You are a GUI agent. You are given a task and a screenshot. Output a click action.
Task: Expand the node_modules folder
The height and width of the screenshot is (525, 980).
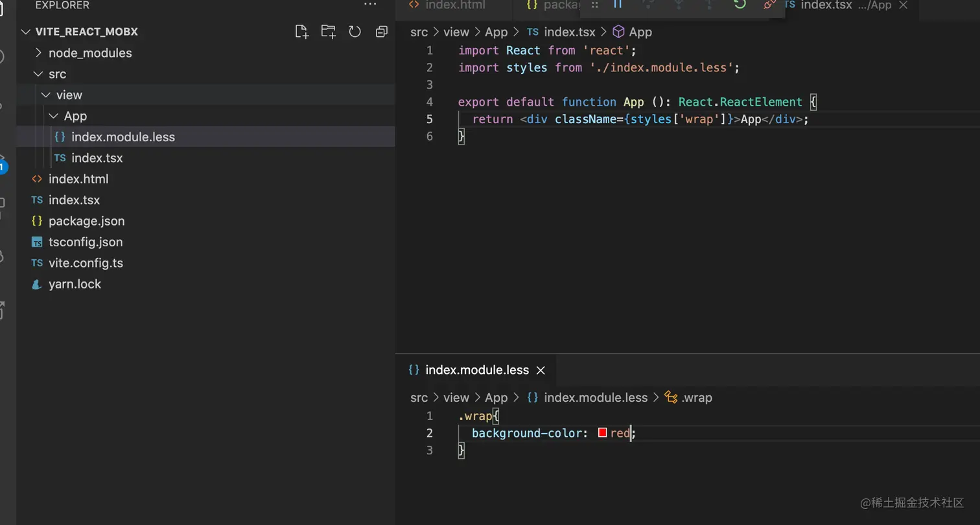39,53
